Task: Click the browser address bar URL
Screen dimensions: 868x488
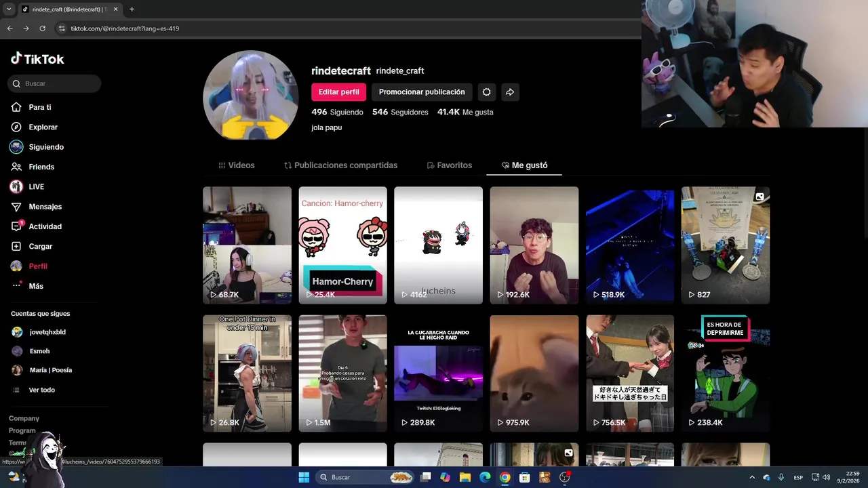Action: click(x=125, y=28)
